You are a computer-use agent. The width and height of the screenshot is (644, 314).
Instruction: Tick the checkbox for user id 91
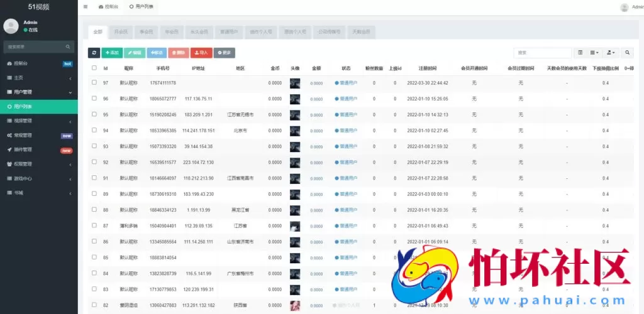pos(94,178)
